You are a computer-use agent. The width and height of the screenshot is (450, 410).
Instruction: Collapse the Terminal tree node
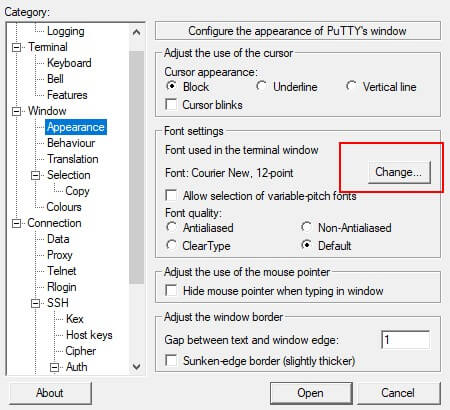pyautogui.click(x=16, y=47)
